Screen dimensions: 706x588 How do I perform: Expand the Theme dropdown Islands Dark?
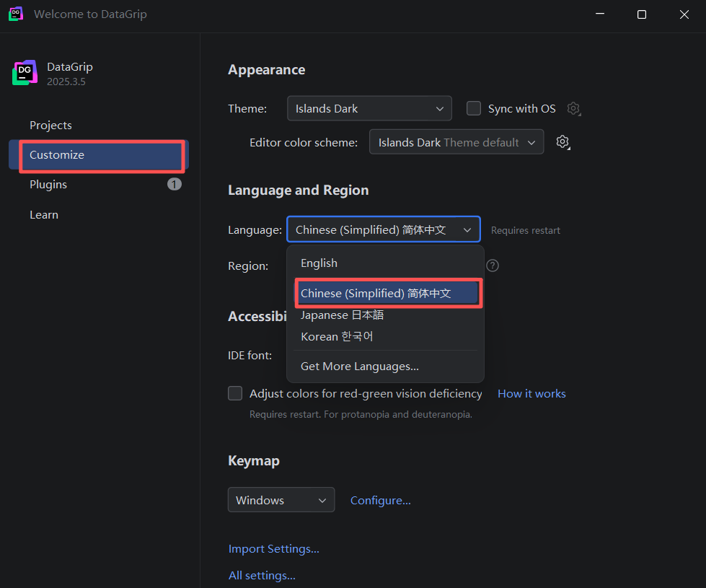pos(369,108)
